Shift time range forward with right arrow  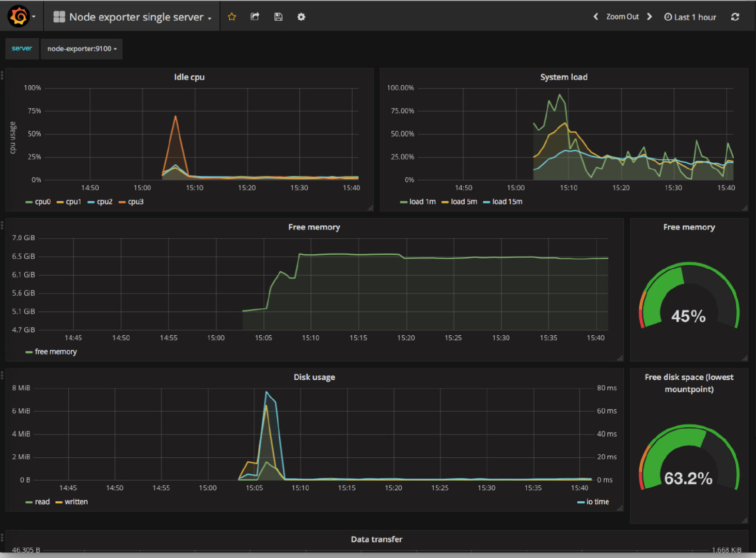tap(650, 17)
